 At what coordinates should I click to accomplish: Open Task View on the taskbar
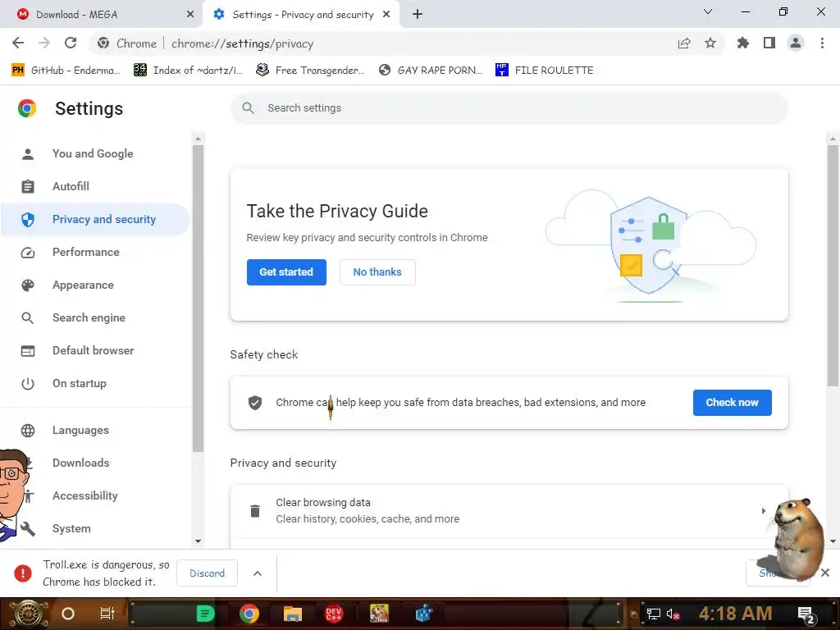pyautogui.click(x=107, y=614)
